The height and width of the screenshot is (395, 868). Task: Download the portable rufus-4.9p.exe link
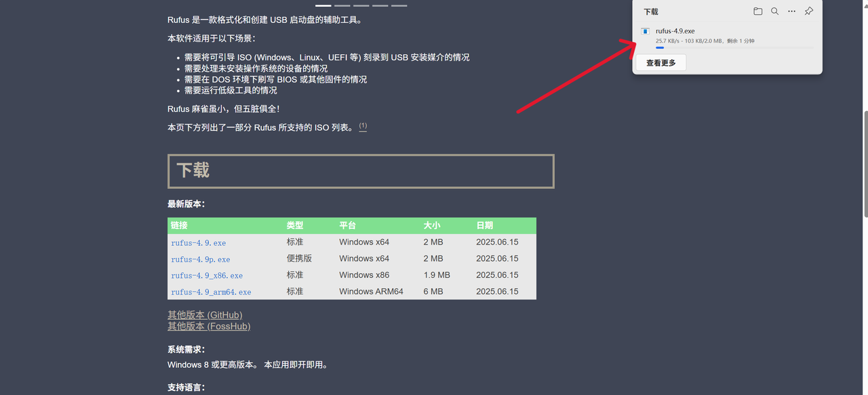click(x=201, y=259)
